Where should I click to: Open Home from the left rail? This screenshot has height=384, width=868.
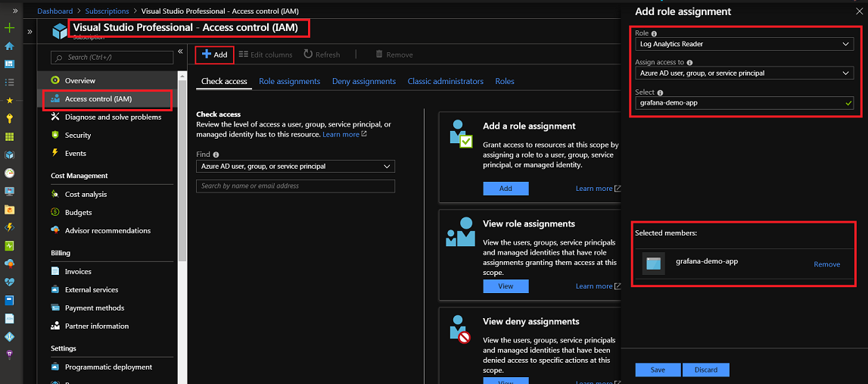[9, 46]
